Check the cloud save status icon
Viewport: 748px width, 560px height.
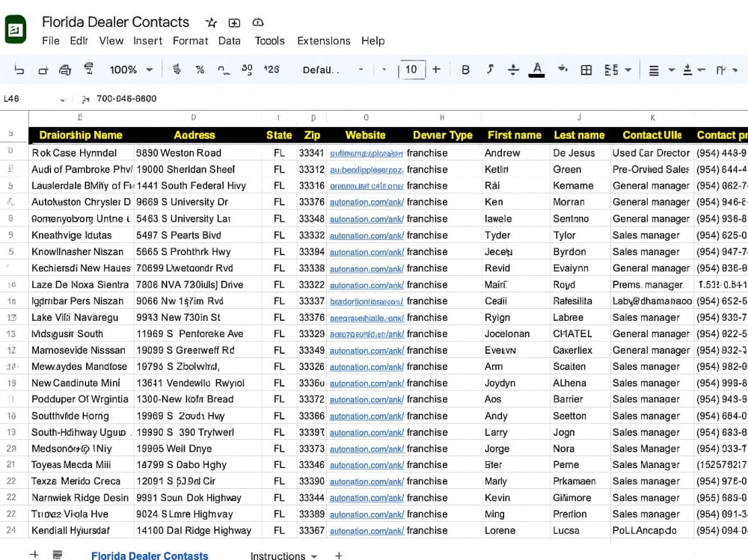click(257, 22)
